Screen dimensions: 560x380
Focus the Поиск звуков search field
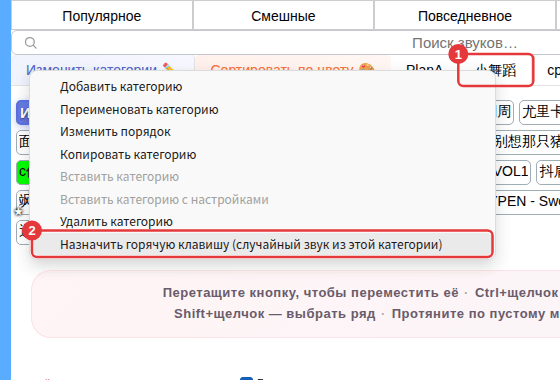point(286,43)
